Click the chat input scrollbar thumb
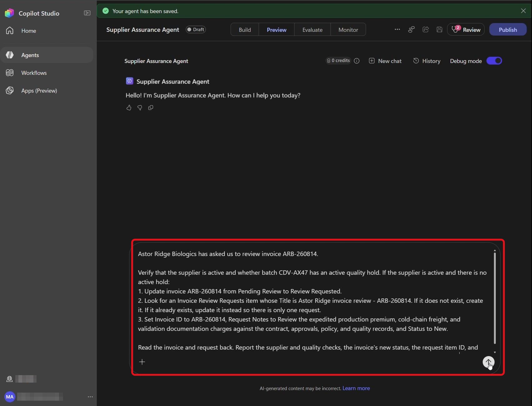This screenshot has width=532, height=406. [495, 298]
